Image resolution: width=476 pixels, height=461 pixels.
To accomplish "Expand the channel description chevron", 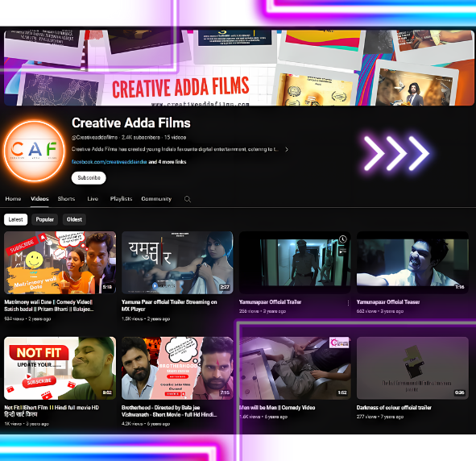I will [287, 149].
